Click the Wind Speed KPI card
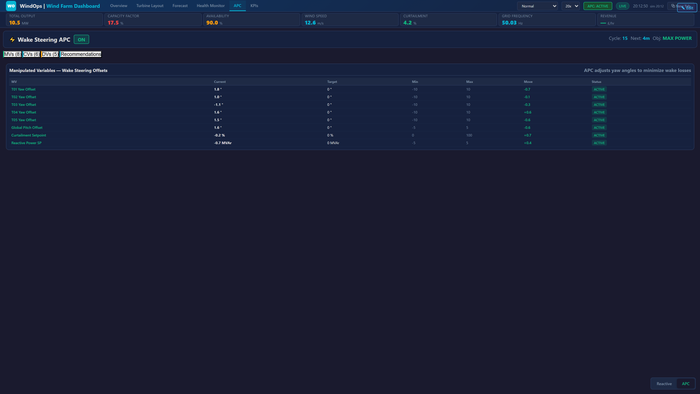This screenshot has width=700, height=394. coord(350,20)
